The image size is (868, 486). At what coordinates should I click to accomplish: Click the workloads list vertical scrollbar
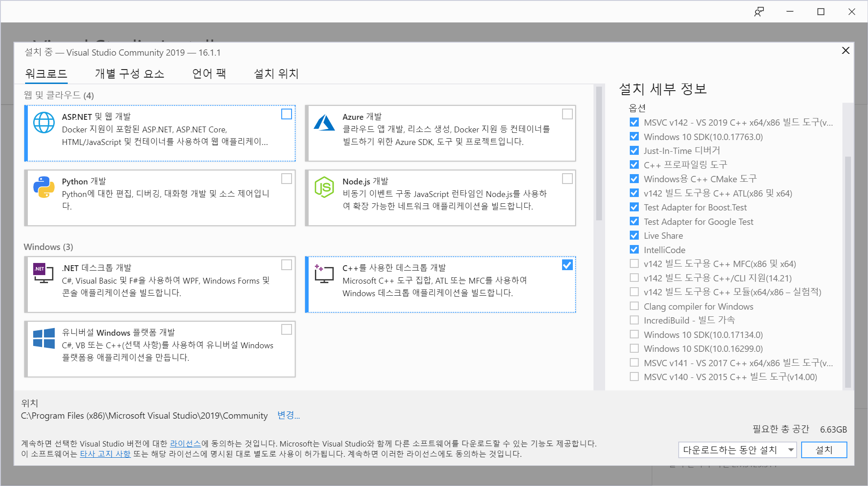click(x=599, y=153)
